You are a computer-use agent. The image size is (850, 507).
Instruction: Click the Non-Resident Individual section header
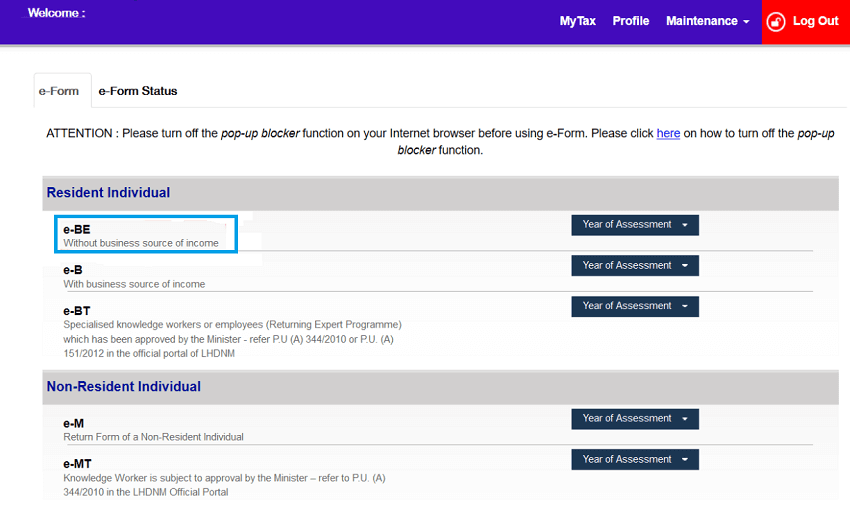click(x=123, y=387)
